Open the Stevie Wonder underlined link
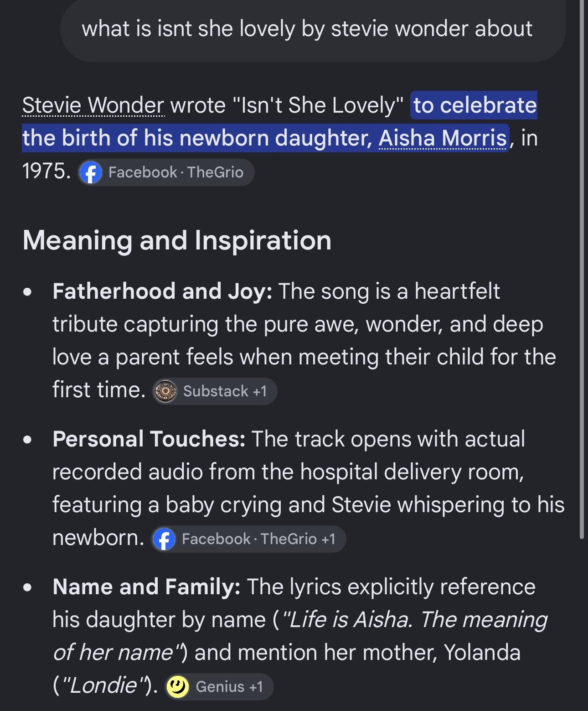588x711 pixels. (x=93, y=105)
